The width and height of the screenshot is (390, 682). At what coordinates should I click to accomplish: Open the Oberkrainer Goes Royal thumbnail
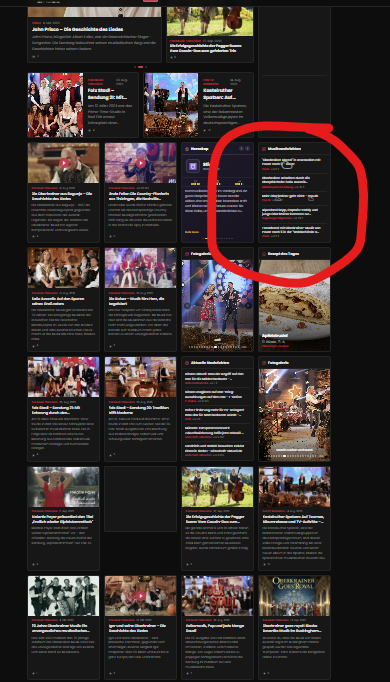click(295, 595)
